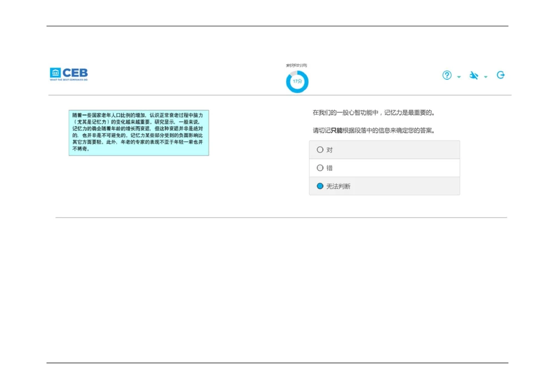Select the 无法判断 radio option
Viewport: 555px width, 392px height.
(x=320, y=186)
